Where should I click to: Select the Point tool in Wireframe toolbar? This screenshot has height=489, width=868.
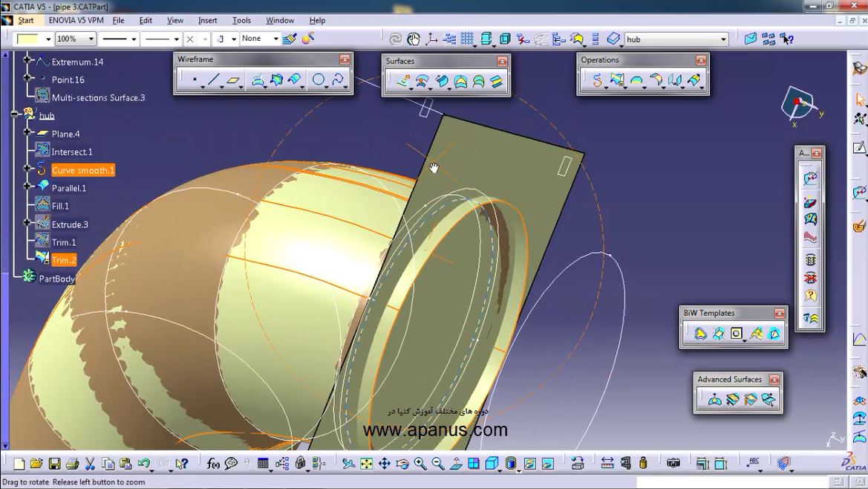[x=195, y=80]
